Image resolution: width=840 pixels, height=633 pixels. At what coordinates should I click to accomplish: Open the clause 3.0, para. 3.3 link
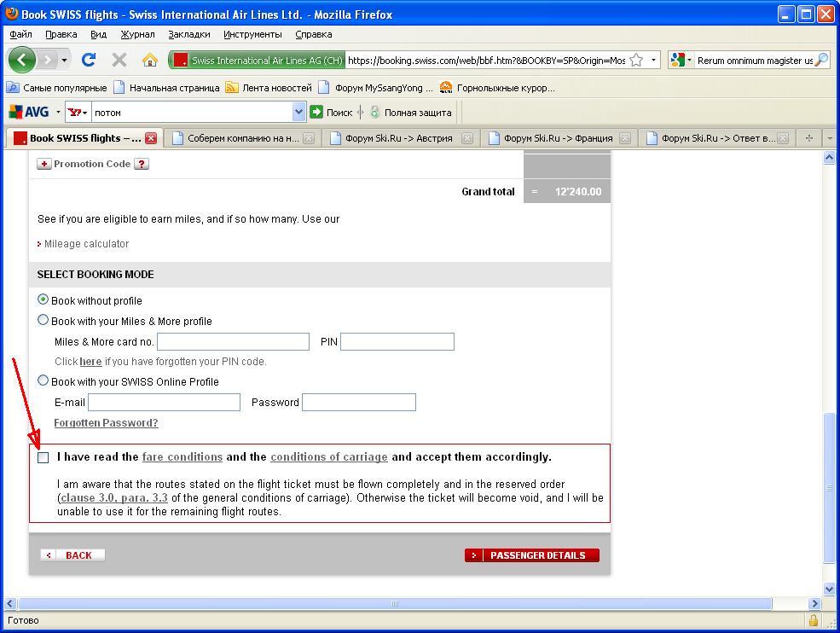(114, 498)
